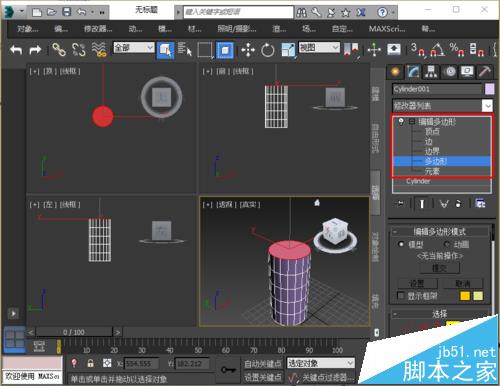Click the Select and Manipulate icon
The width and height of the screenshot is (500, 386).
coord(374,50)
